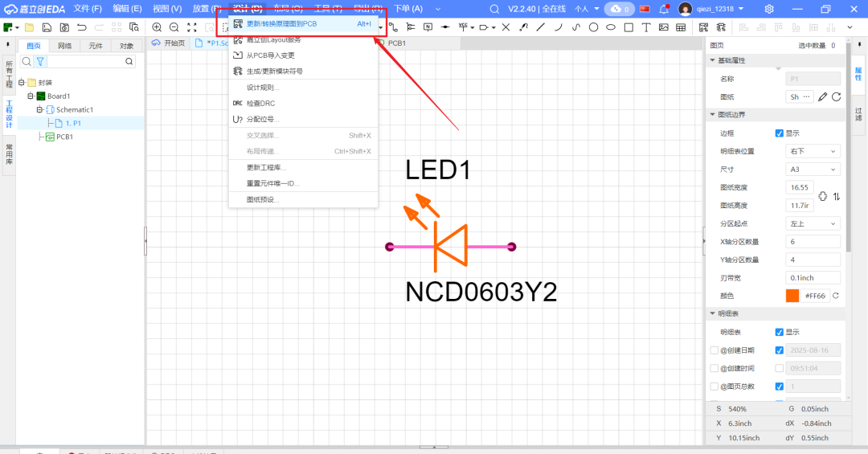Toggle the 明细表 显示 checkbox
The width and height of the screenshot is (868, 454).
click(x=779, y=332)
